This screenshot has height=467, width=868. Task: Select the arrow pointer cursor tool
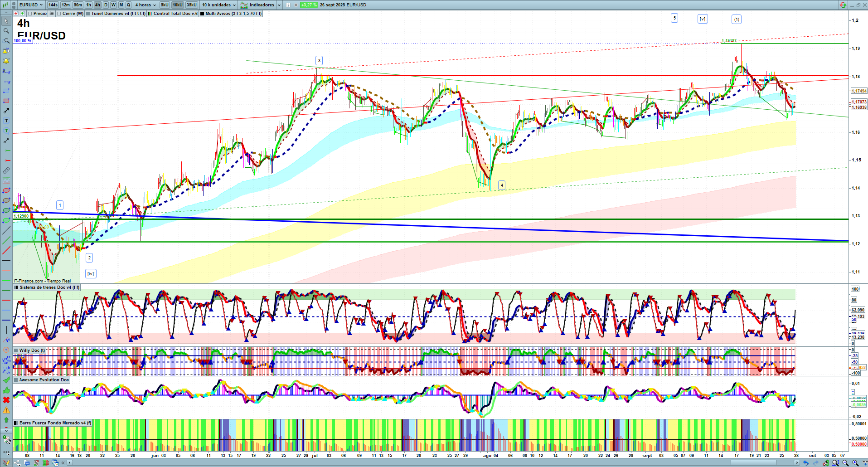click(6, 21)
